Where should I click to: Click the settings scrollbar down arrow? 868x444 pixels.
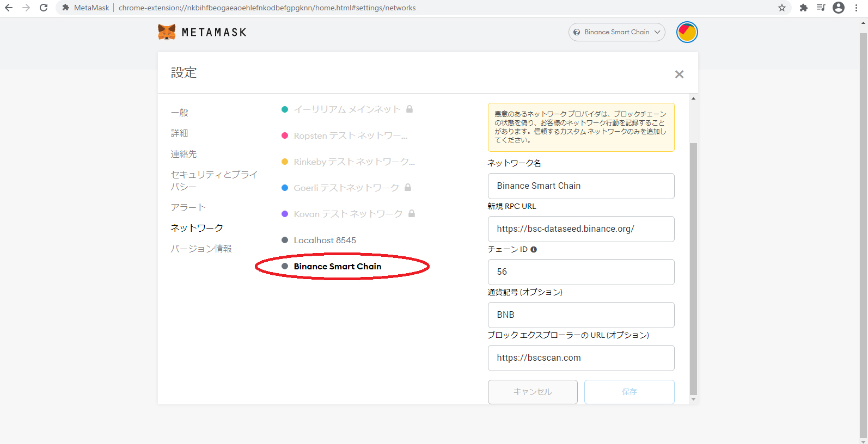[693, 399]
